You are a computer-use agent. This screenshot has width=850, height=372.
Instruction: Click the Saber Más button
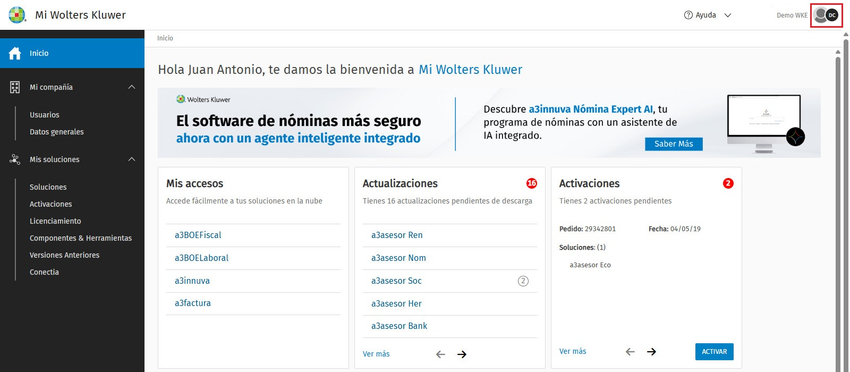coord(674,144)
